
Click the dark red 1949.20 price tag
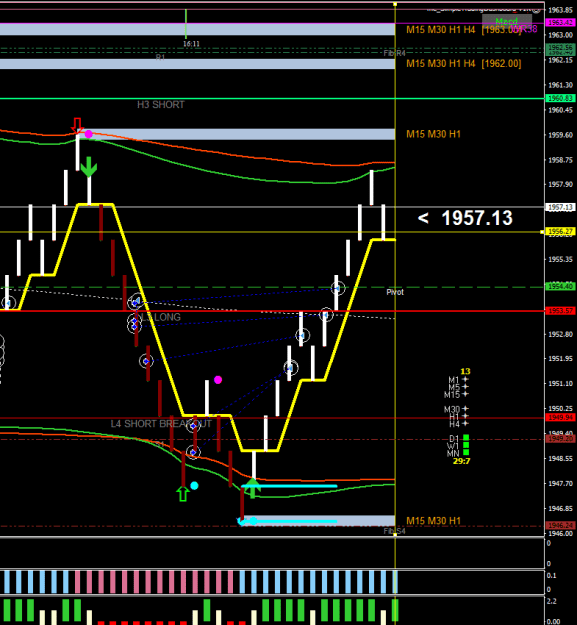(560, 439)
